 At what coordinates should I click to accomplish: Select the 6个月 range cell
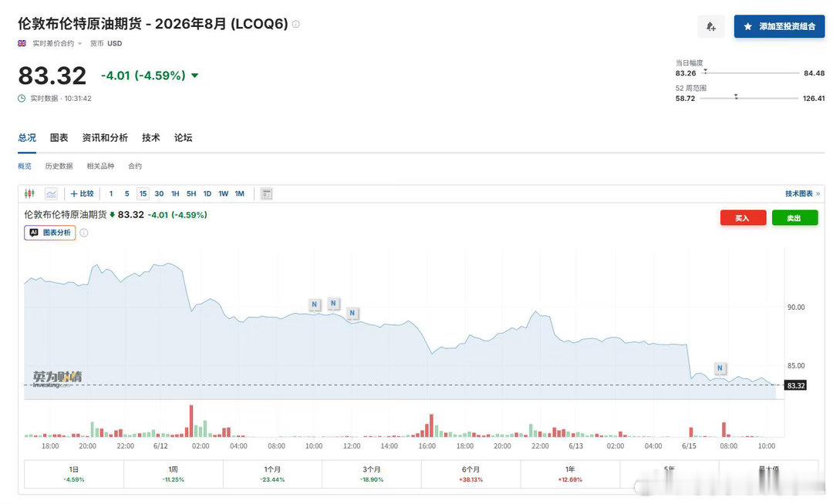[471, 474]
